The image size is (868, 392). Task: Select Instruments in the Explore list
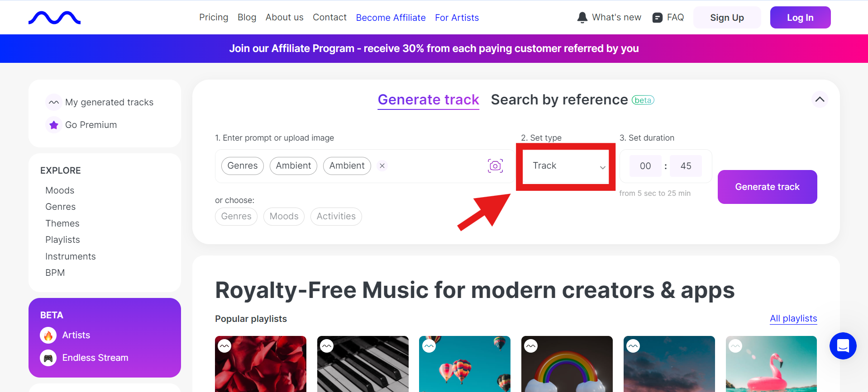click(71, 256)
